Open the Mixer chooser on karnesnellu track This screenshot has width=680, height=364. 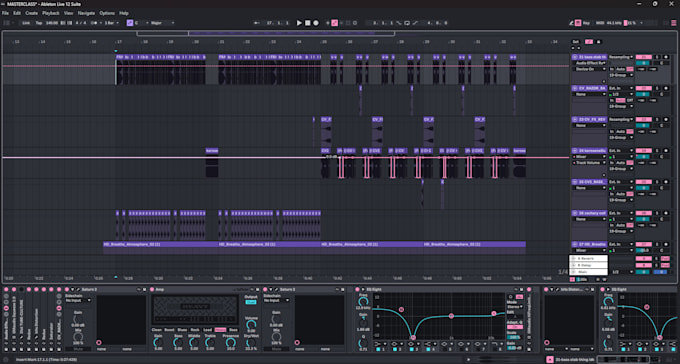pos(590,157)
